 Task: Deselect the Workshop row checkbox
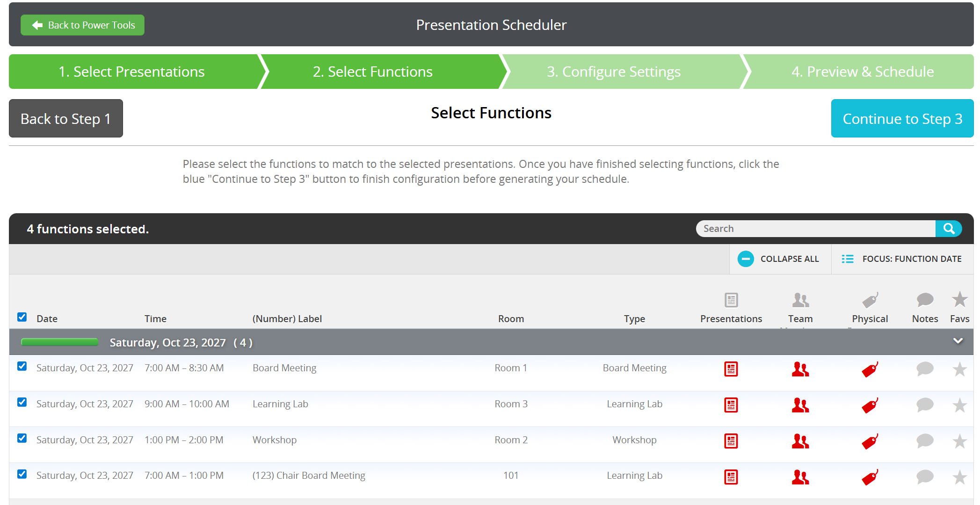22,438
